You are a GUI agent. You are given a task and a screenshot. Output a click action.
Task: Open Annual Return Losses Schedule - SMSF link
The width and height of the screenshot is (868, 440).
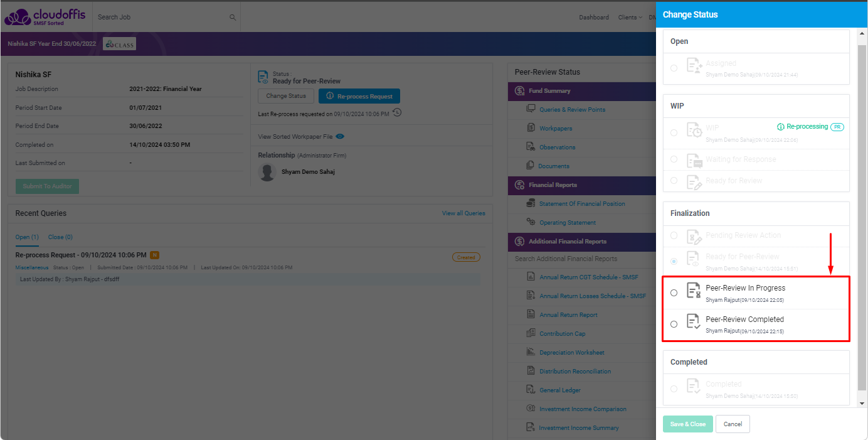(593, 296)
